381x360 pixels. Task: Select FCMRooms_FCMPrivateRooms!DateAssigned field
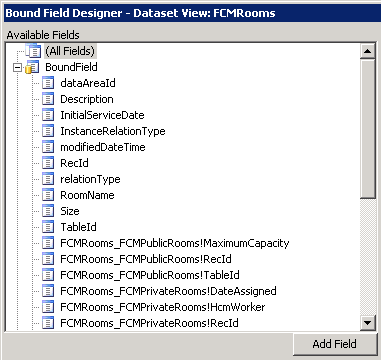click(x=168, y=291)
